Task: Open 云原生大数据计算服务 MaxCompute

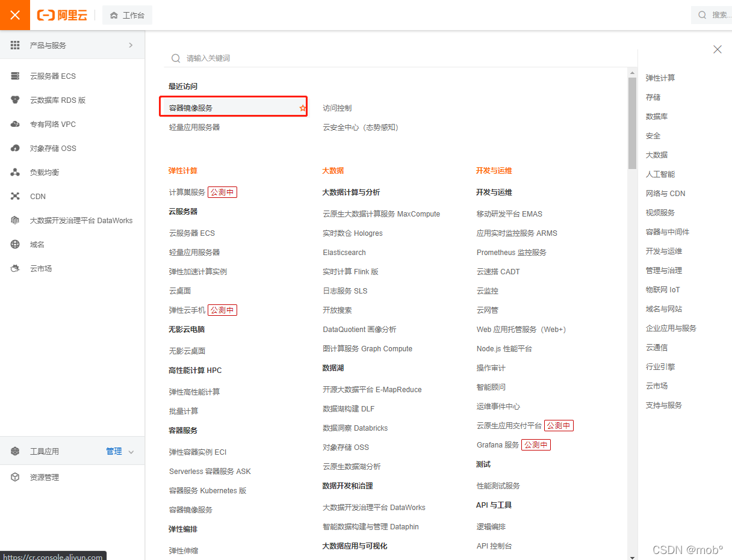Action: pos(381,214)
